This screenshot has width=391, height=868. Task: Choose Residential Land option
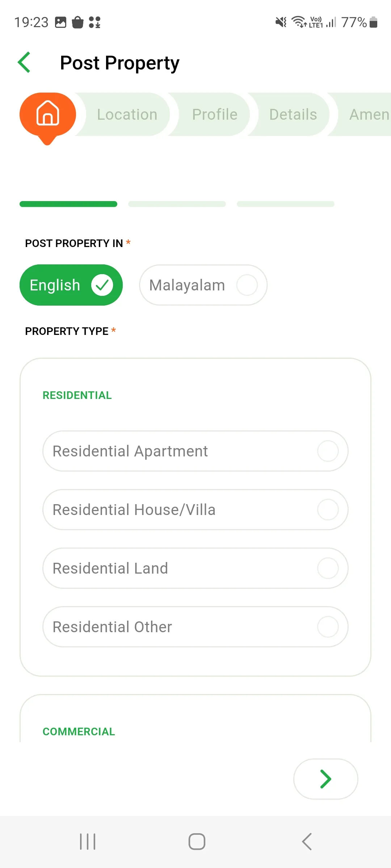click(195, 568)
